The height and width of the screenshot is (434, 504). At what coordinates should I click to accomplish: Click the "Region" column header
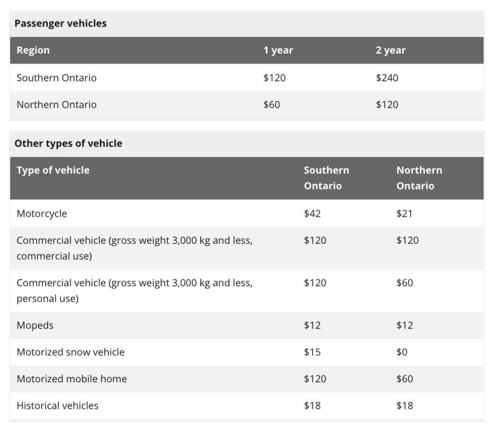(33, 50)
